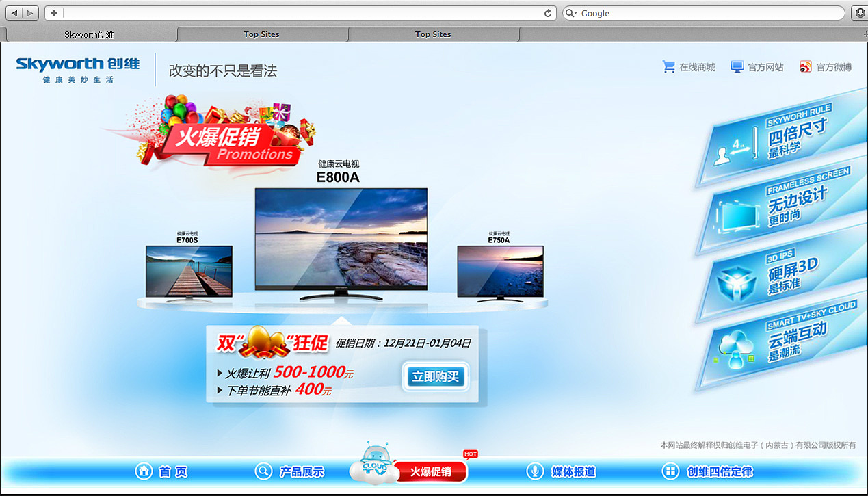Switch to the second Top Sites tab
Screen dimensions: 868x496
click(x=433, y=34)
